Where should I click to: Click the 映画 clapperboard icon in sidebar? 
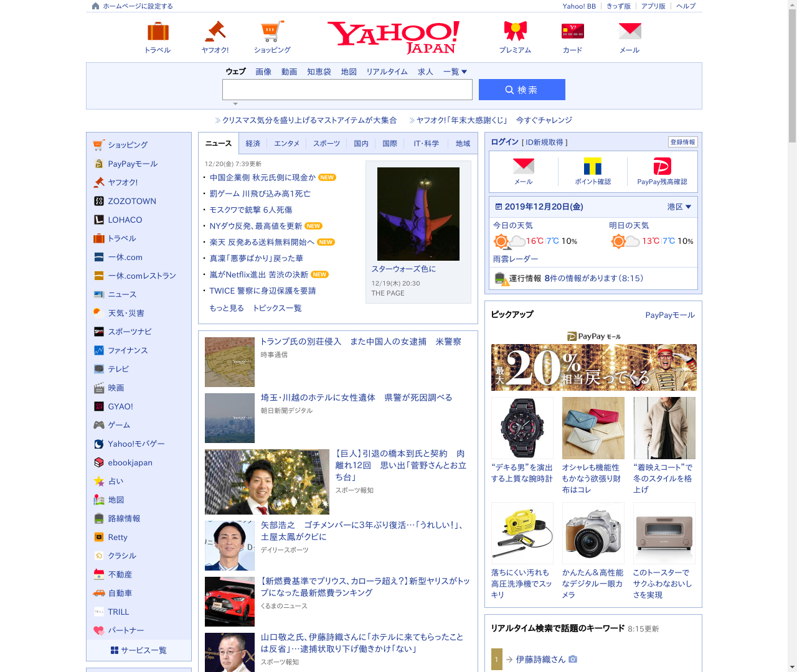(99, 388)
